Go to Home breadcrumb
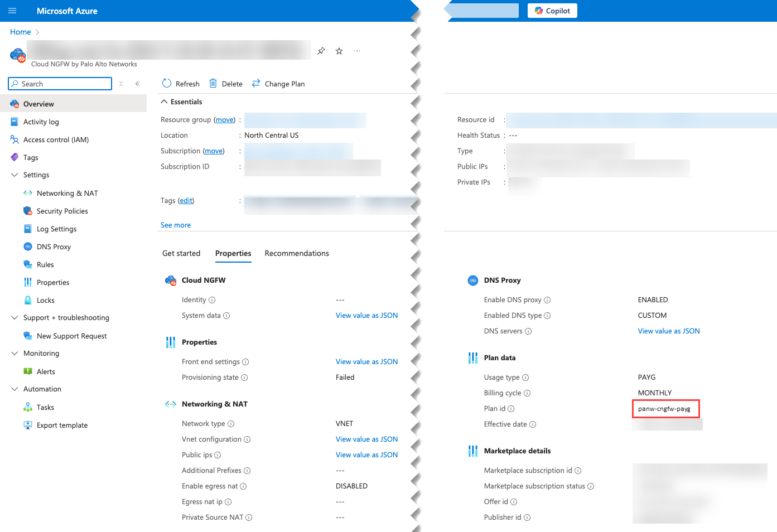777x532 pixels. pos(21,32)
